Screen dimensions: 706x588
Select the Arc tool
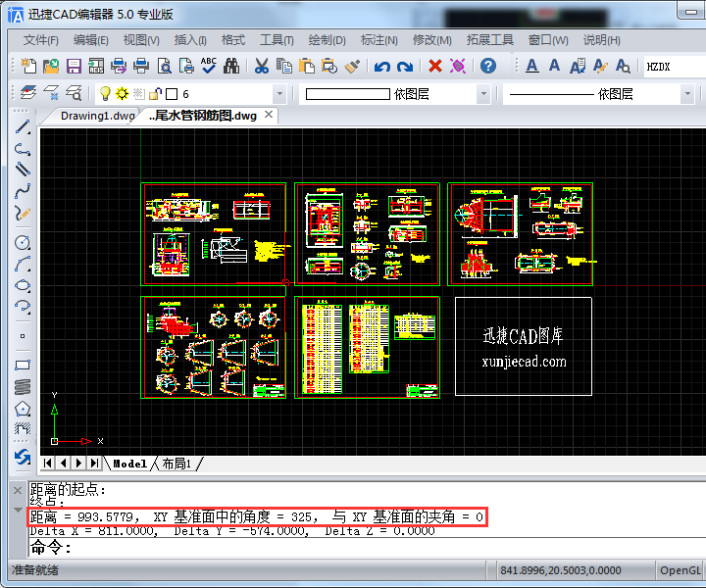[x=23, y=264]
